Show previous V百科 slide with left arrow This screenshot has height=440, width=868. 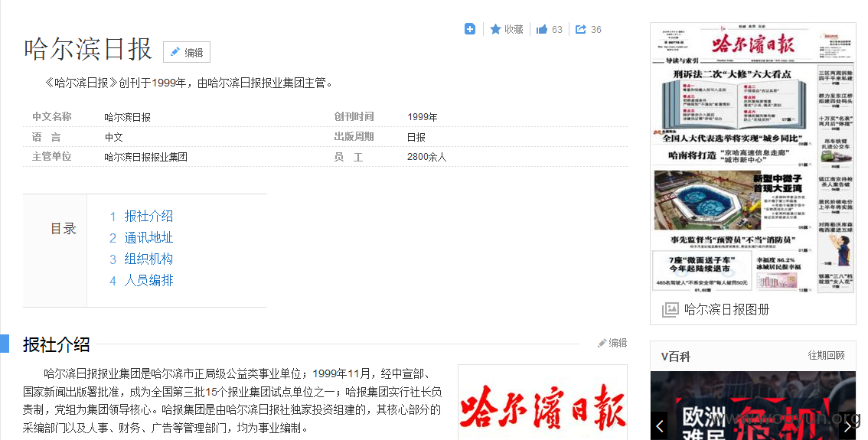pos(660,427)
